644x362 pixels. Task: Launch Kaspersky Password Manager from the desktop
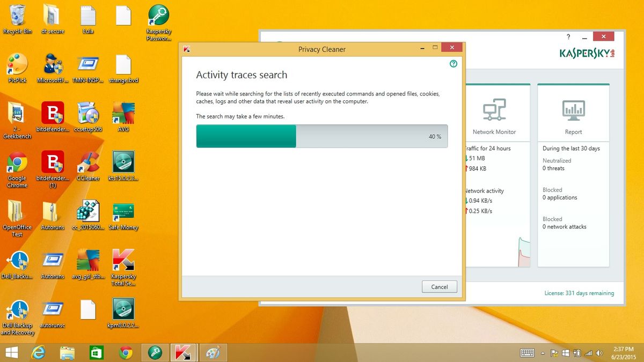tap(159, 15)
